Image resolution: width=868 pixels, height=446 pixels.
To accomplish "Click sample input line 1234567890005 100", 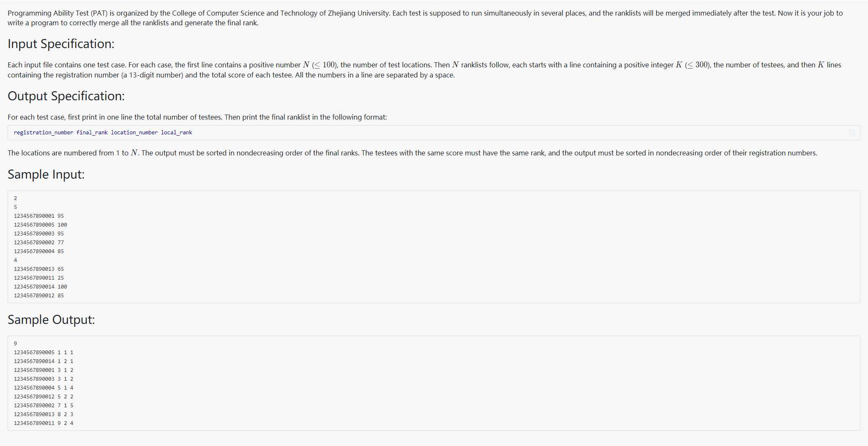I will (40, 225).
